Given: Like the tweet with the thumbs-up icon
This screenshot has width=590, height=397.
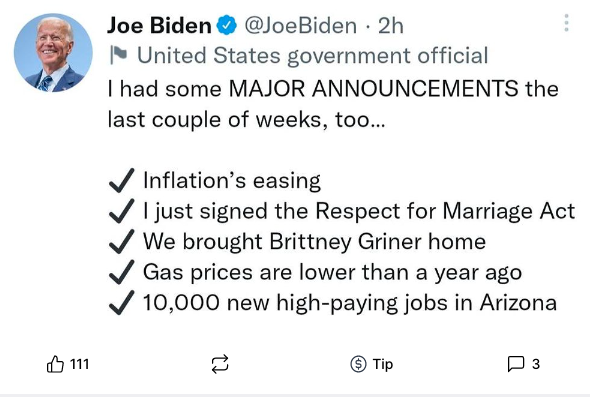Looking at the screenshot, I should pyautogui.click(x=55, y=364).
